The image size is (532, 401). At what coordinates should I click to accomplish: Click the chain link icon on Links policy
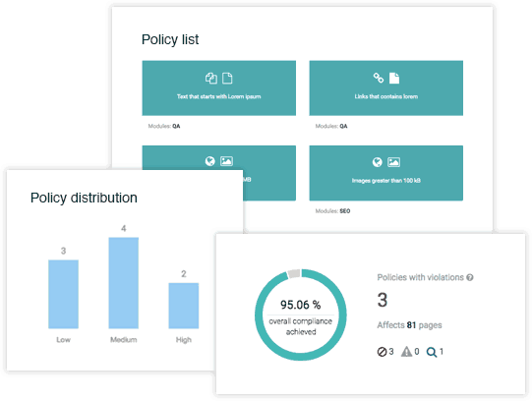(379, 78)
